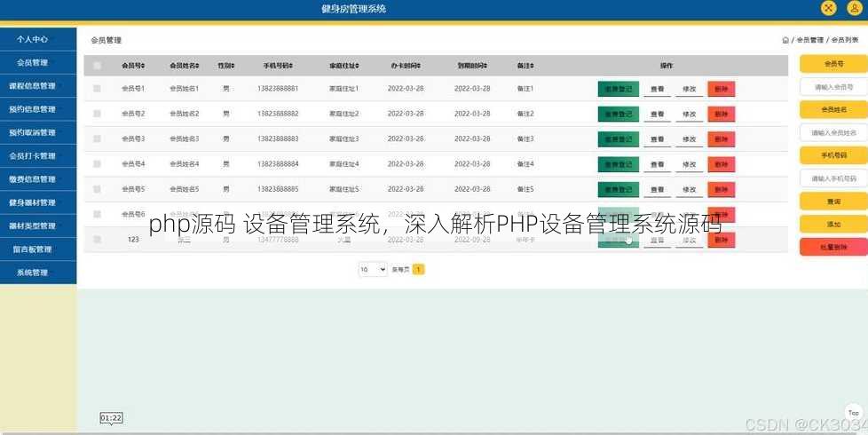Click the red 批量删除 batch delete button
The height and width of the screenshot is (435, 868).
coord(833,247)
